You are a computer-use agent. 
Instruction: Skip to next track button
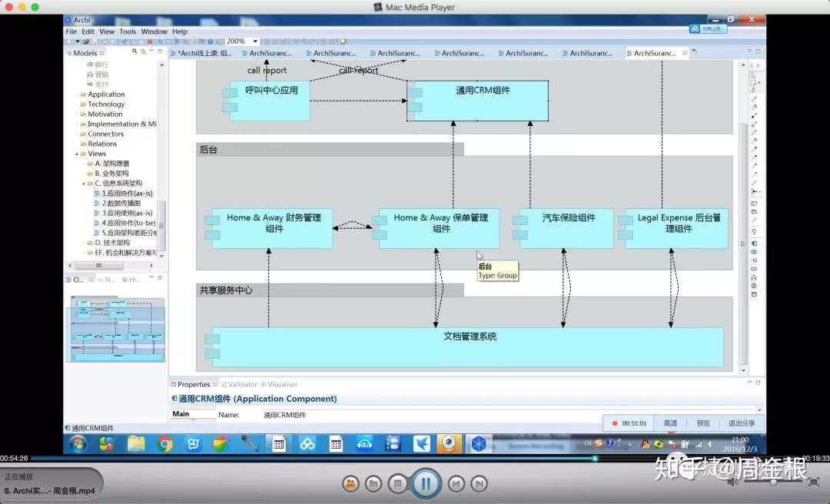(479, 483)
